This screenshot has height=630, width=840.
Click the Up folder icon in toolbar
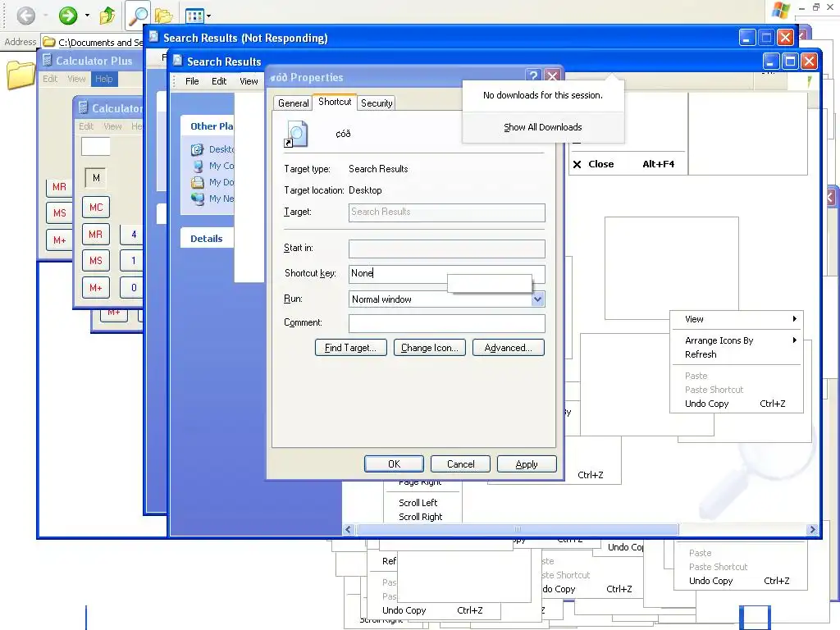coord(107,16)
